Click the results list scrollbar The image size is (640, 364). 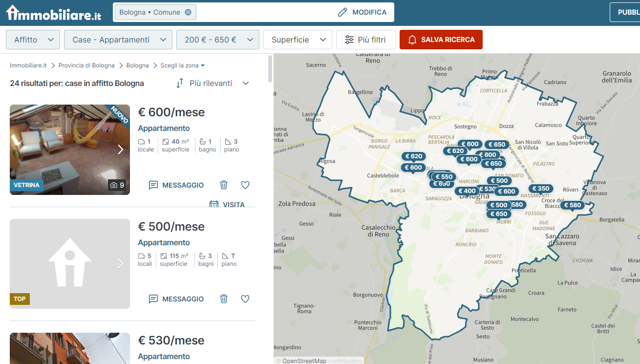[271, 68]
